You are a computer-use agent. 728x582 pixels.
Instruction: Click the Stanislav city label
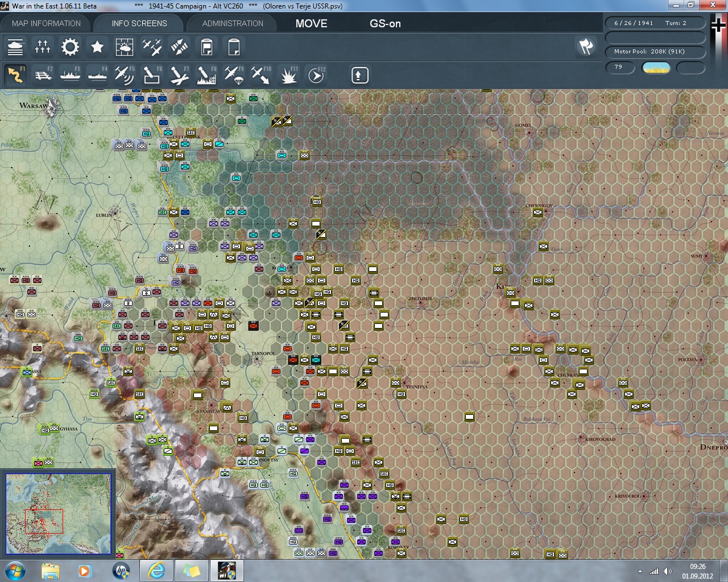coord(208,411)
